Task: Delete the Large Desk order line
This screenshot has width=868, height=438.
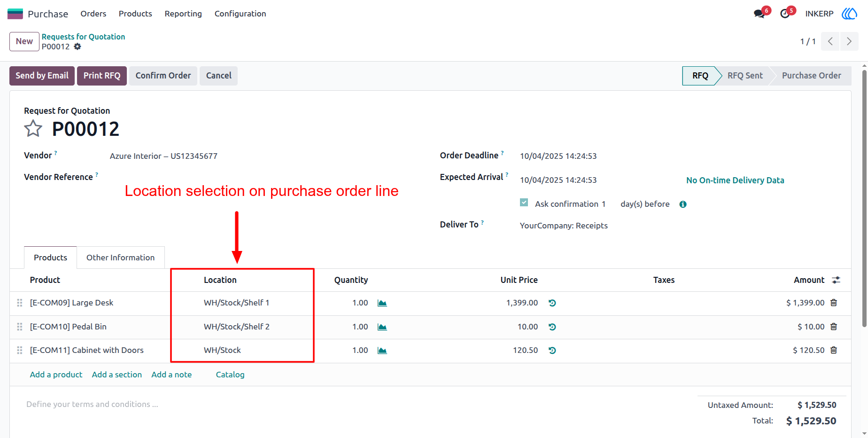Action: [834, 303]
